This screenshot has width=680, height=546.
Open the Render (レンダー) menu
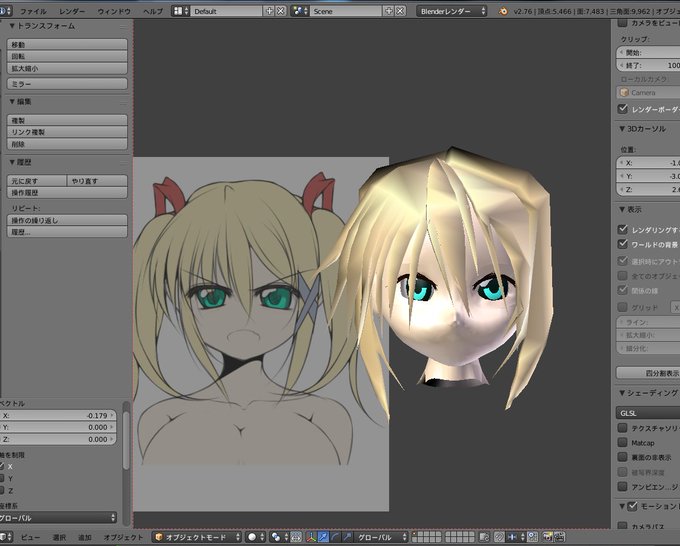72,11
